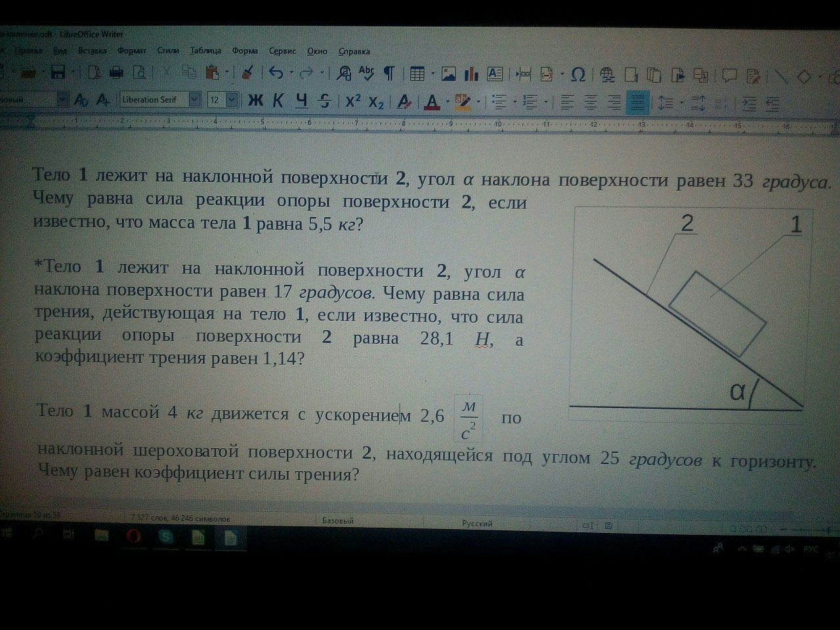This screenshot has width=840, height=630.
Task: Undo the last action
Action: (x=276, y=73)
